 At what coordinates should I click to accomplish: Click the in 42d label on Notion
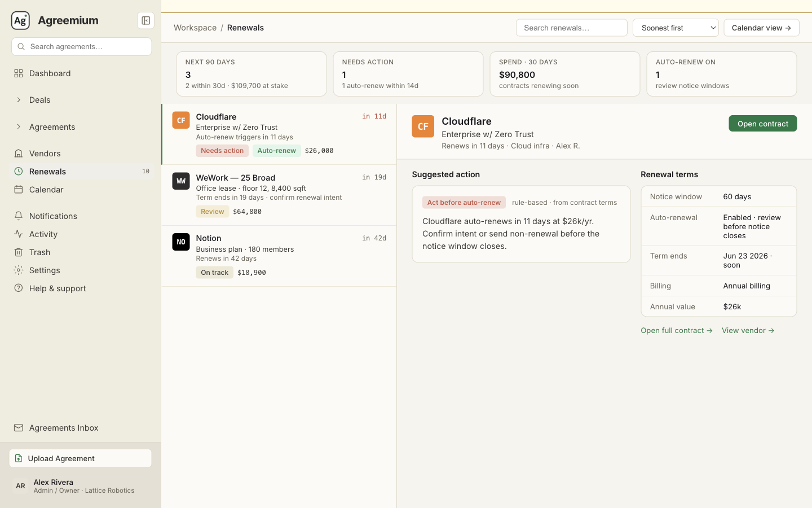(374, 238)
